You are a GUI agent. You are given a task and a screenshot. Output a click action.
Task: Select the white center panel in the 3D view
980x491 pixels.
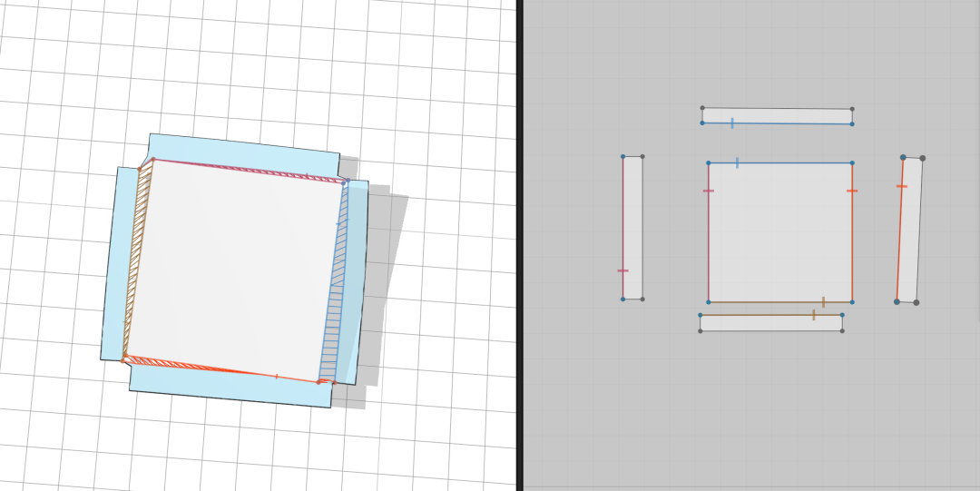click(x=234, y=272)
